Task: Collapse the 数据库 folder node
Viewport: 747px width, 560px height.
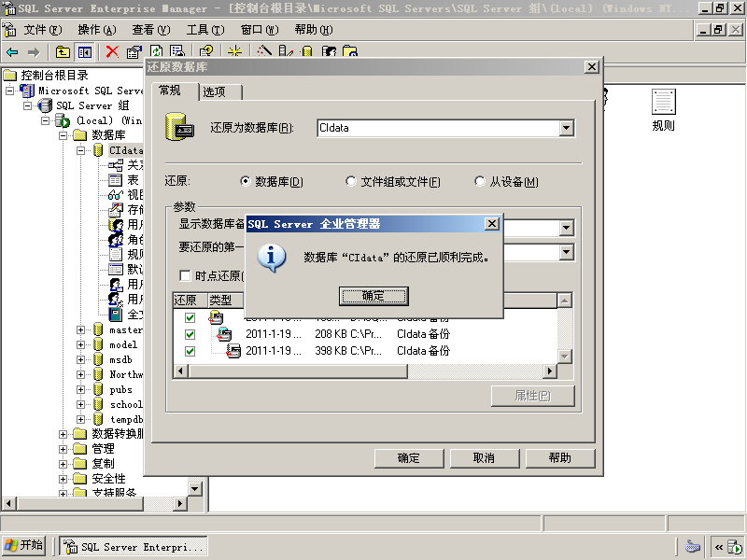Action: 63,135
